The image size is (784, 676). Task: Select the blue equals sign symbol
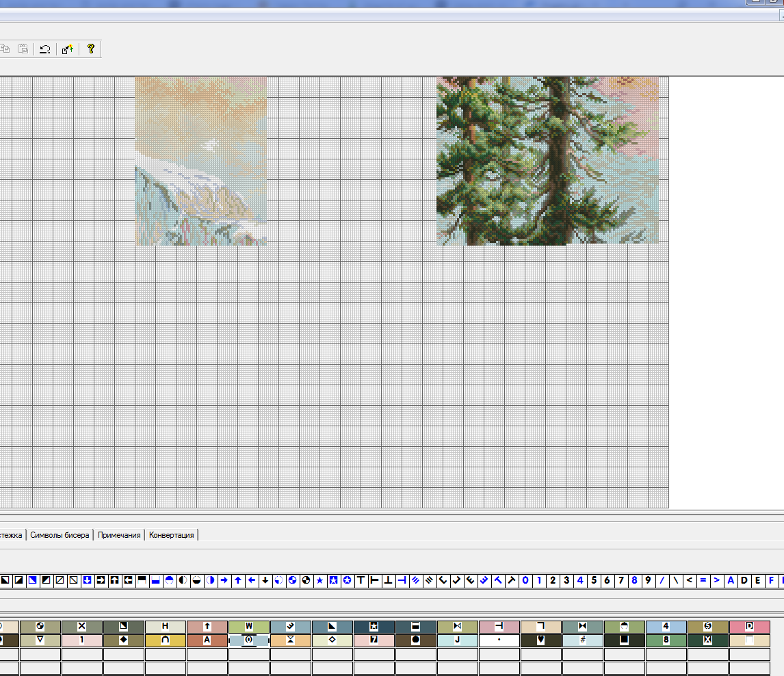[x=703, y=580]
